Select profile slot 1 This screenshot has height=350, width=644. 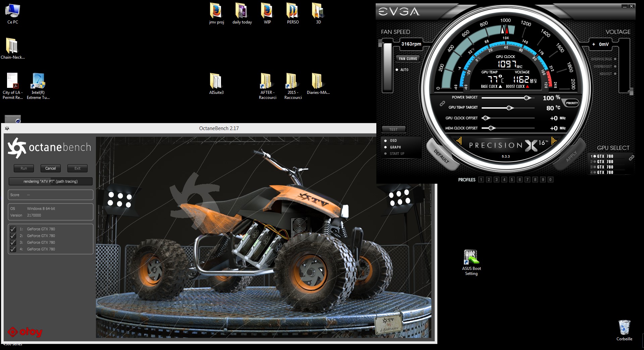(x=481, y=180)
